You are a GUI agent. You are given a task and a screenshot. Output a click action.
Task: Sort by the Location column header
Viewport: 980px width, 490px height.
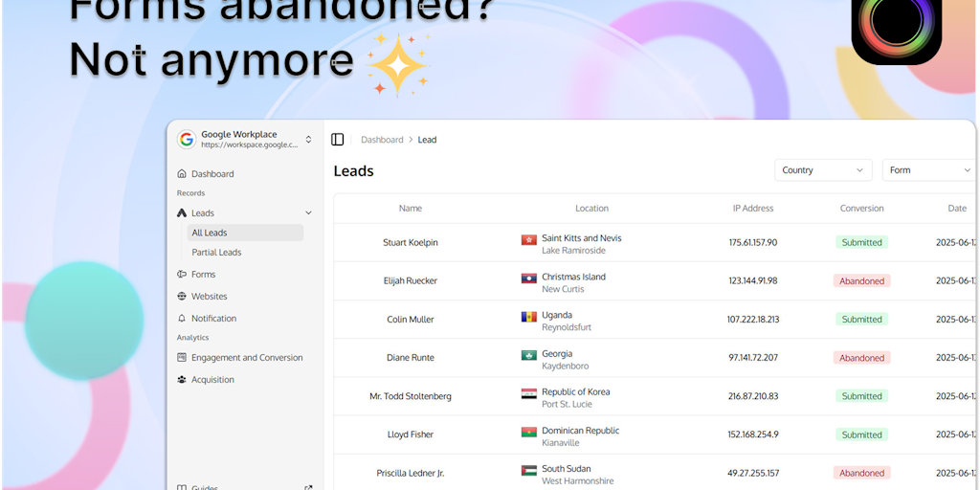click(x=591, y=208)
